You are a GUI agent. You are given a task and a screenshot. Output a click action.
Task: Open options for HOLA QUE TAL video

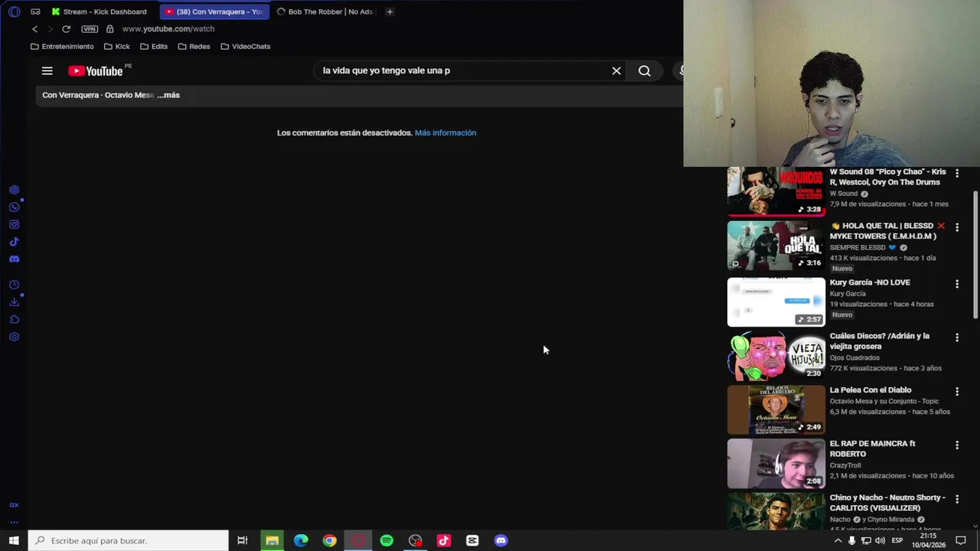(x=956, y=227)
